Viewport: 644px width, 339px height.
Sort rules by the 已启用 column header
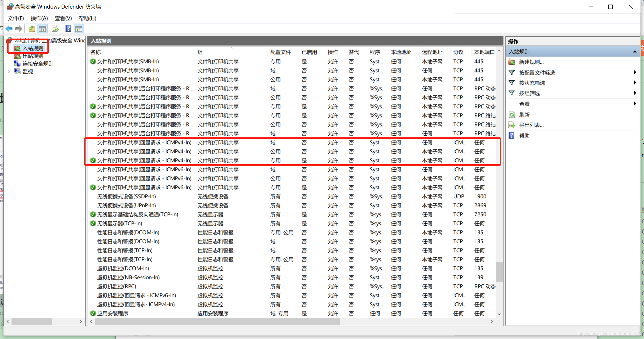[x=309, y=52]
